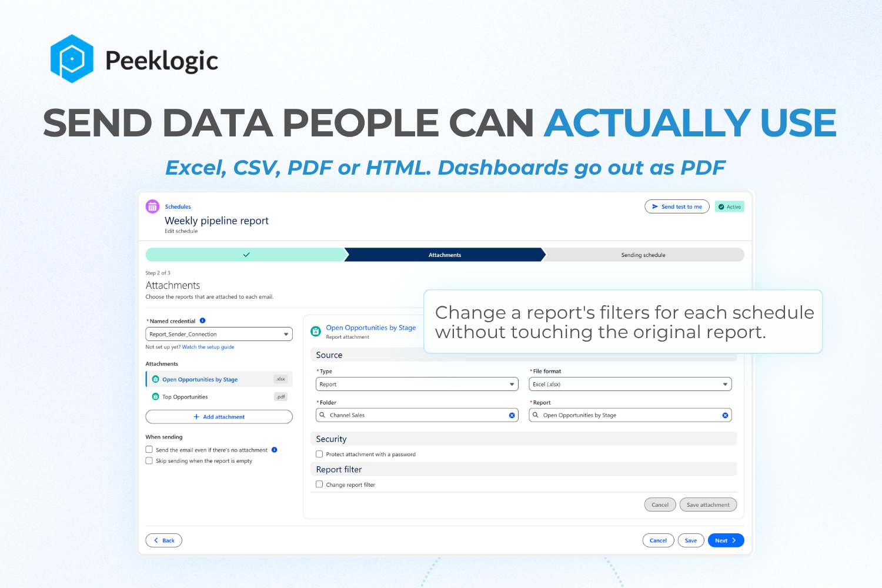Click the .pdf format badge

tap(280, 396)
